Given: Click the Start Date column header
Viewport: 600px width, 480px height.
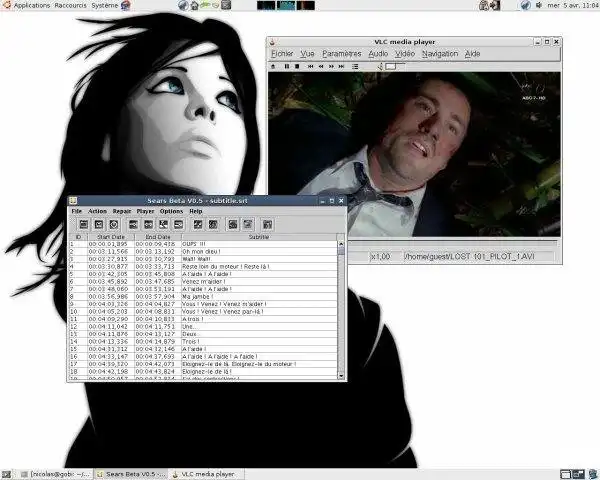Looking at the screenshot, I should [x=111, y=237].
